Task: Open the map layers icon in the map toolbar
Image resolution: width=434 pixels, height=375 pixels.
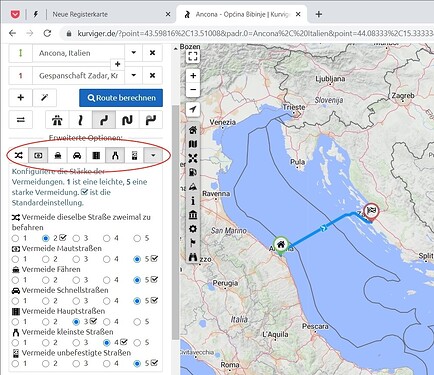Action: click(193, 144)
